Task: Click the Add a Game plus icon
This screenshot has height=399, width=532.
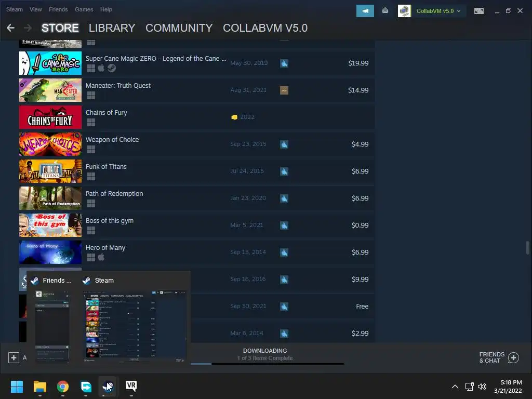Action: pyautogui.click(x=14, y=357)
